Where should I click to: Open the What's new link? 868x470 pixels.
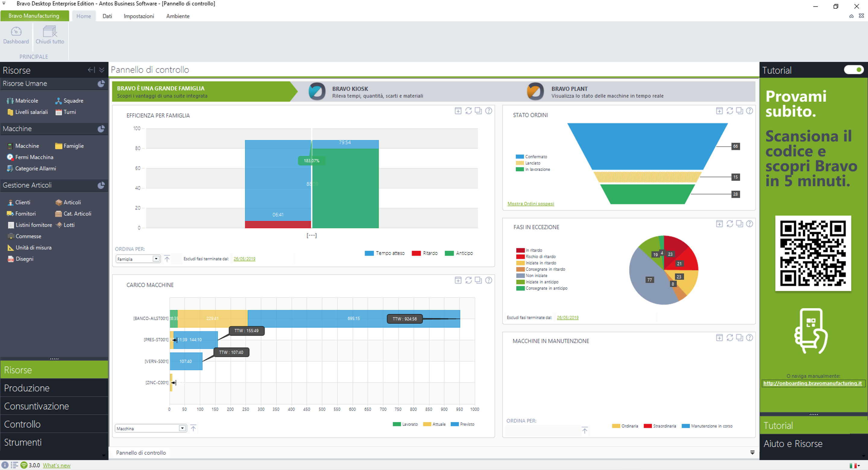click(x=57, y=465)
